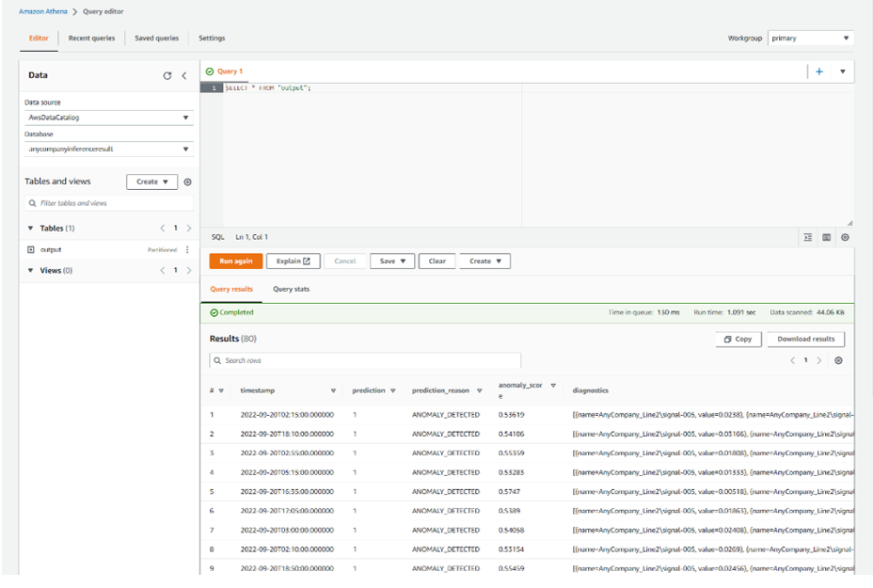Screen dimensions: 873x588
Task: Toggle editor layout view icon
Action: click(826, 238)
